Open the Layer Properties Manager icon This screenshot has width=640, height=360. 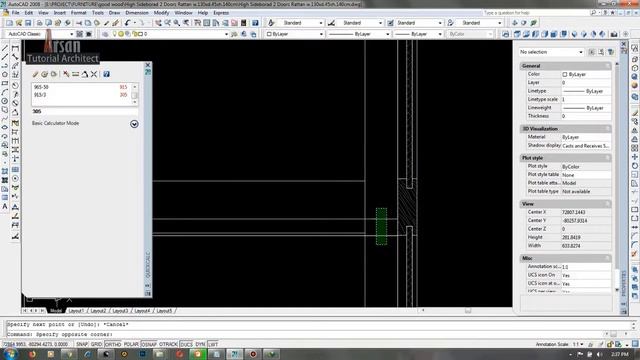click(105, 34)
